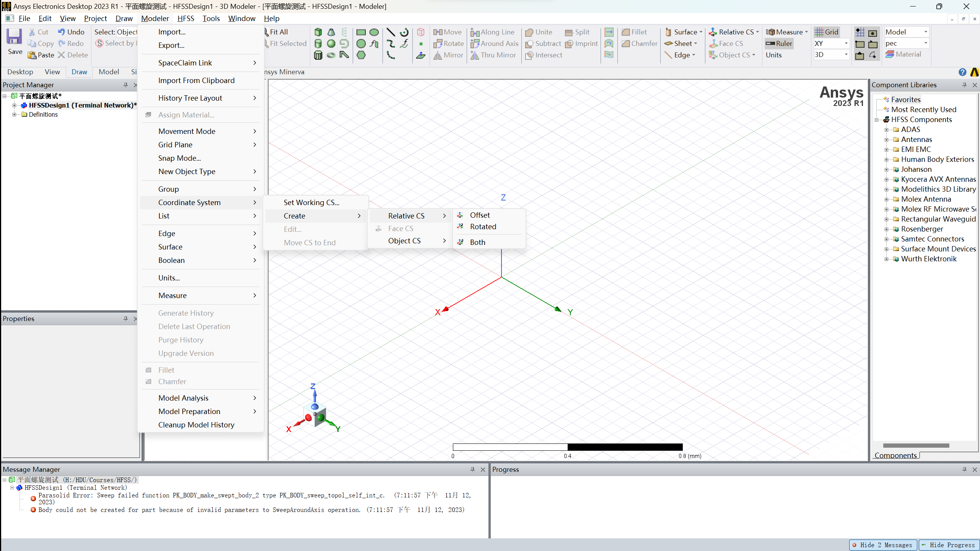
Task: Click the Save disk icon
Action: (15, 37)
